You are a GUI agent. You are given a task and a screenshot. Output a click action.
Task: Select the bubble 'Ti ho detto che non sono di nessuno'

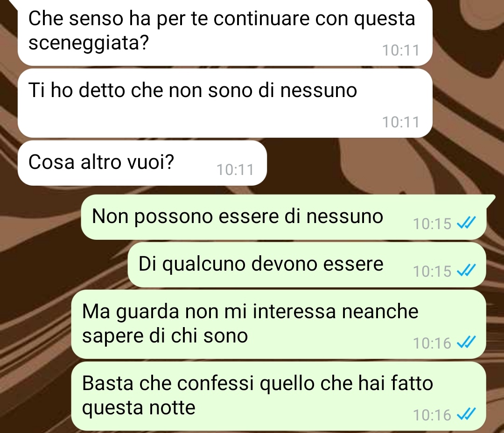pos(225,103)
